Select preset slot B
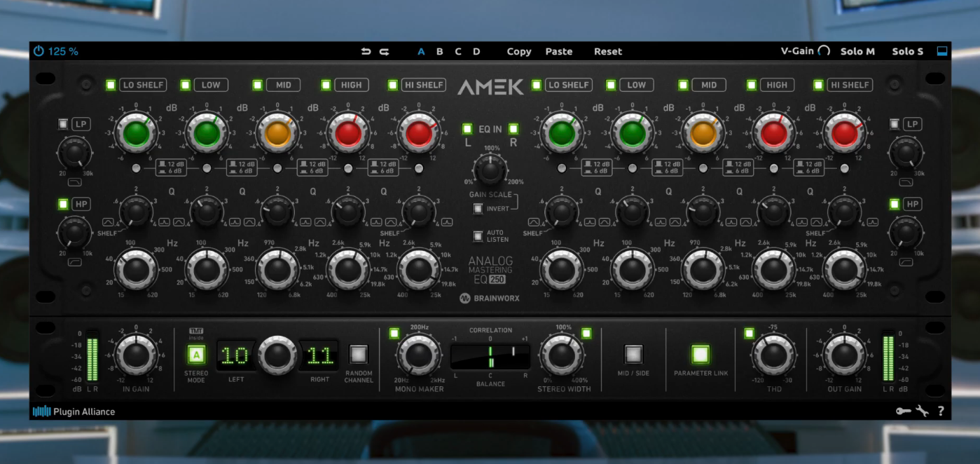The image size is (980, 464). point(440,51)
